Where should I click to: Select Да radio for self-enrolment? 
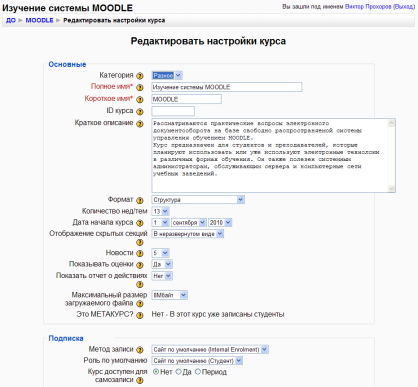click(x=178, y=372)
